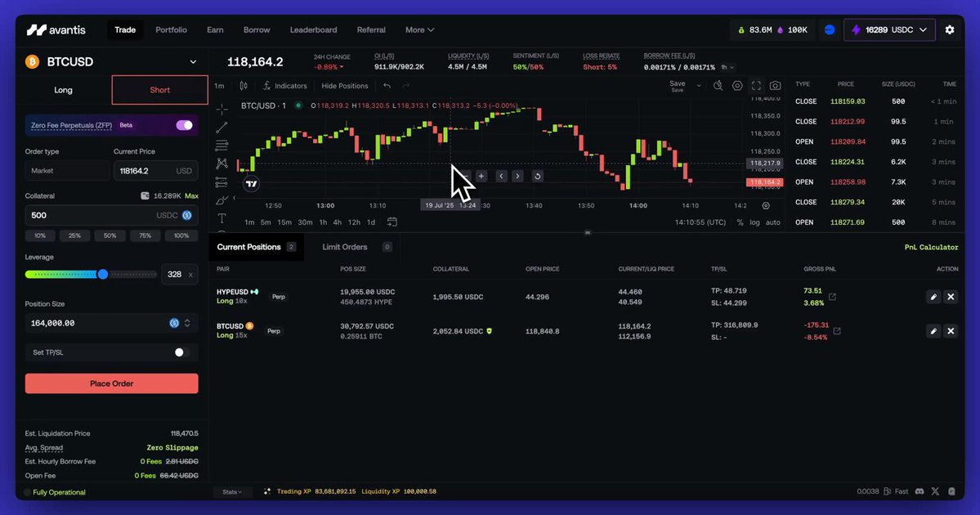The width and height of the screenshot is (980, 515).
Task: Open chart Indicators
Action: click(x=285, y=86)
